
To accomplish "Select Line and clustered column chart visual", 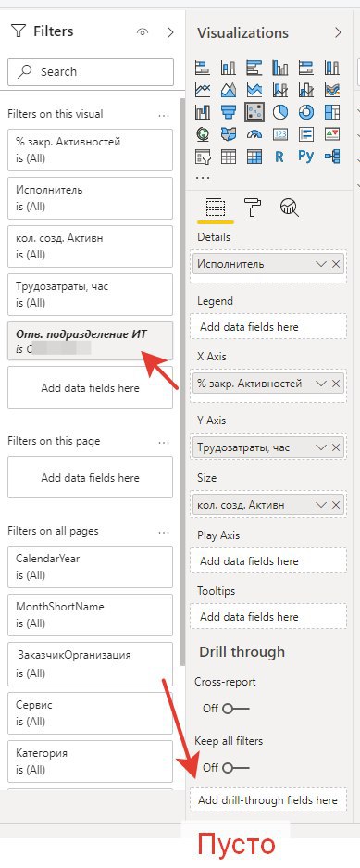I will 305,90.
